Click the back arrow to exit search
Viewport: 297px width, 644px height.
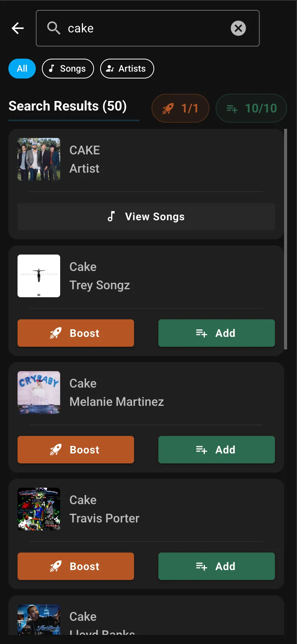click(x=18, y=28)
